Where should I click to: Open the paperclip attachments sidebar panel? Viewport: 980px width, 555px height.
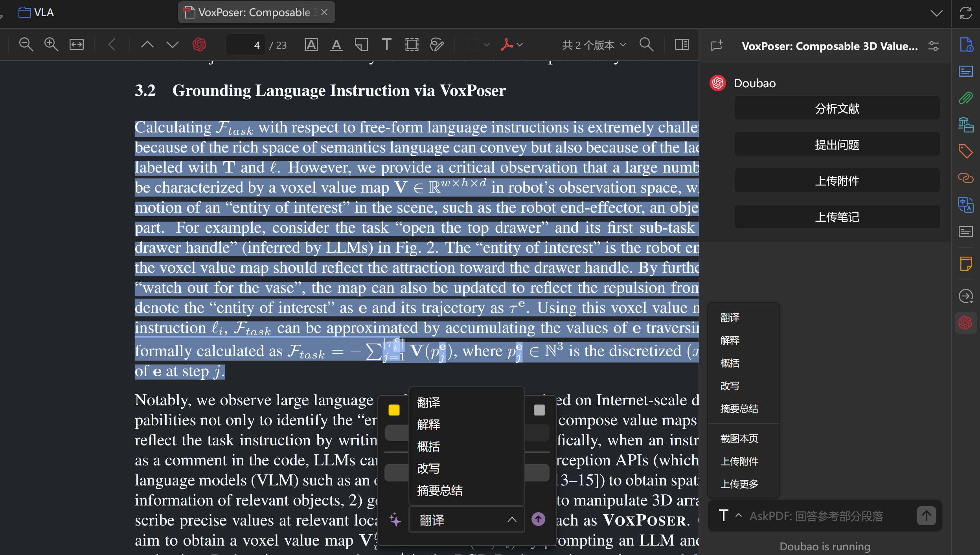coord(965,98)
